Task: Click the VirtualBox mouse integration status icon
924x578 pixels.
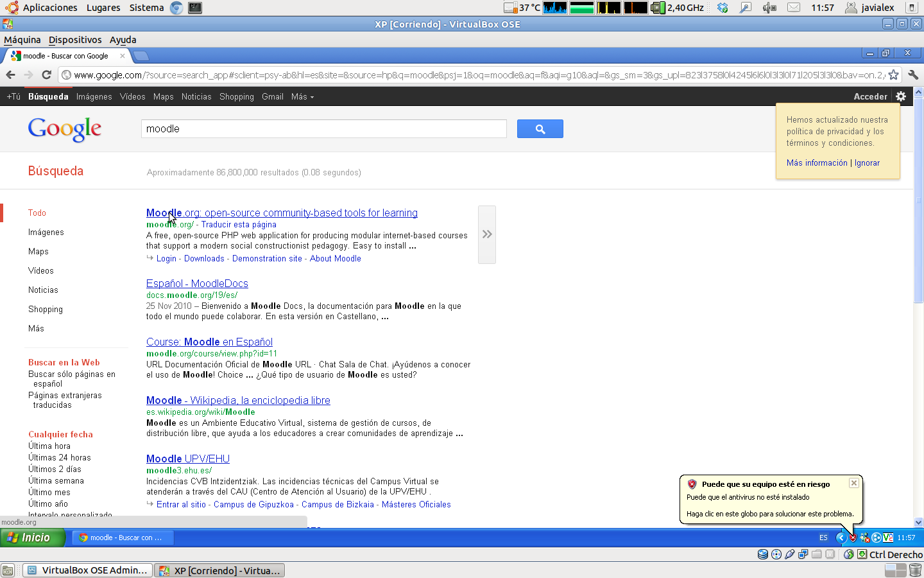Action: [849, 554]
